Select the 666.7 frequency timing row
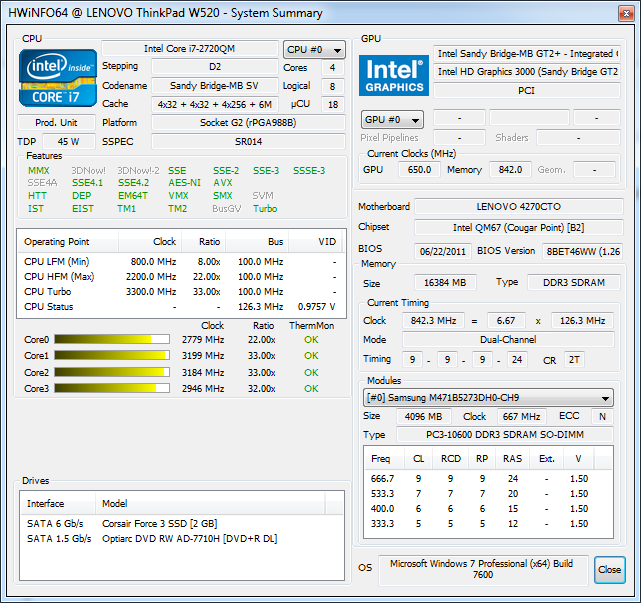This screenshot has width=641, height=603. click(488, 479)
